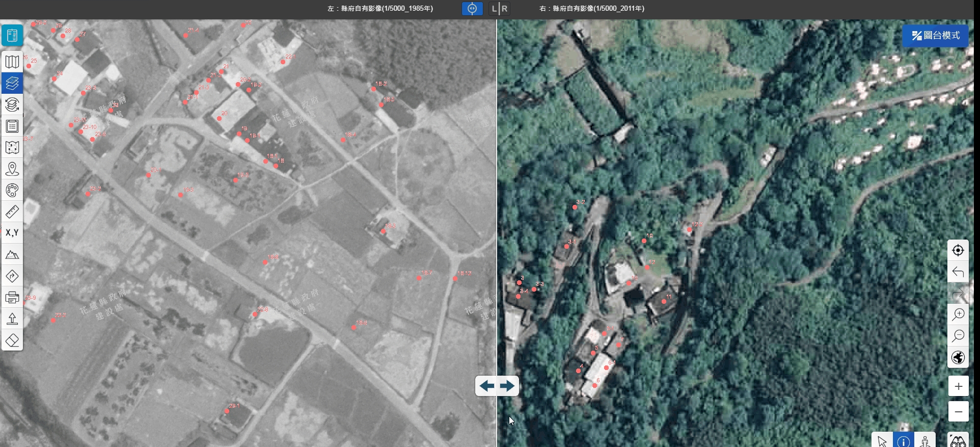Viewport: 980px width, 447px height.
Task: Click the upload arrow icon
Action: [x=12, y=319]
